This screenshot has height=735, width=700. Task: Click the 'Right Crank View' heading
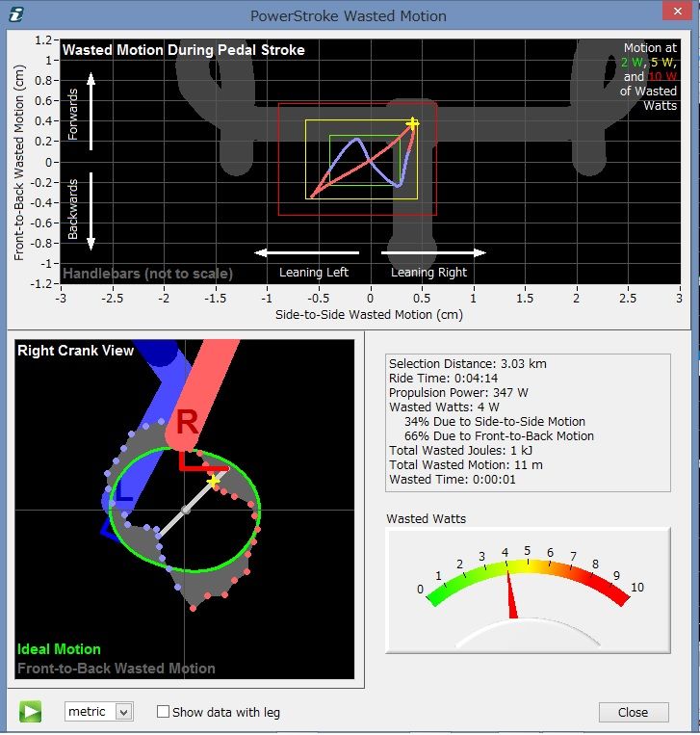point(75,351)
